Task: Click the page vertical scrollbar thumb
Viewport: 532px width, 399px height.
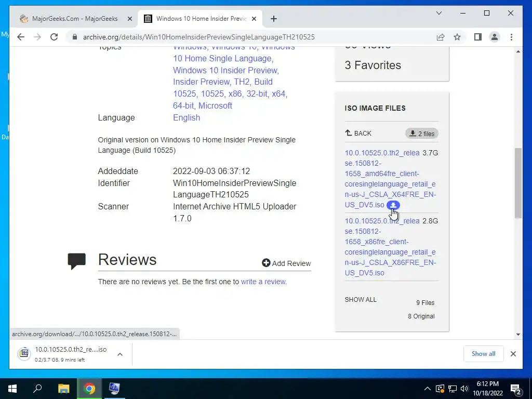Action: coord(518,183)
